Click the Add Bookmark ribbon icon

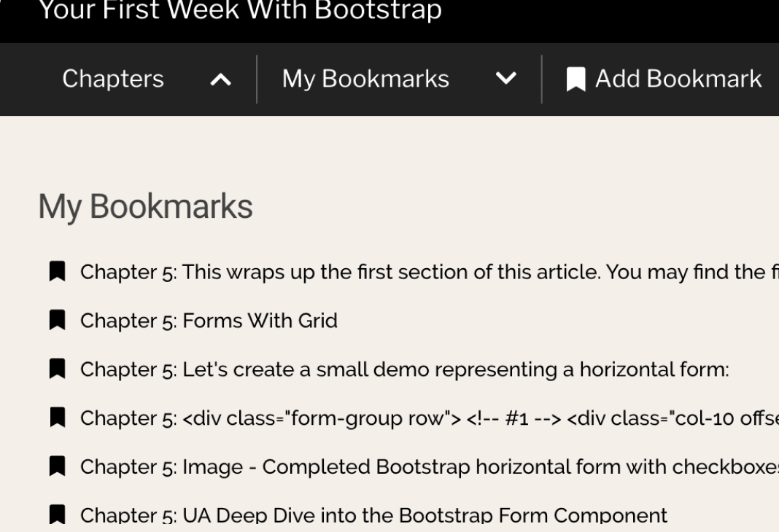coord(576,79)
